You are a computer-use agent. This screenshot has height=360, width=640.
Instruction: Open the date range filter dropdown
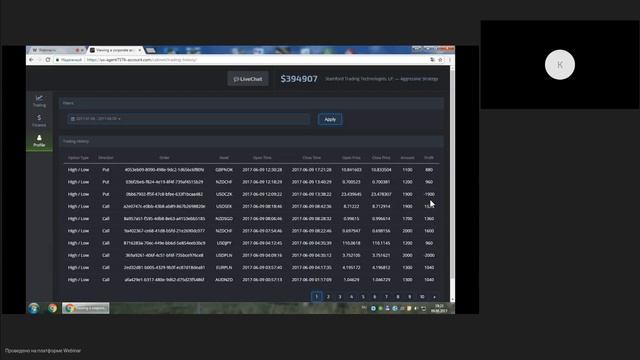point(189,119)
